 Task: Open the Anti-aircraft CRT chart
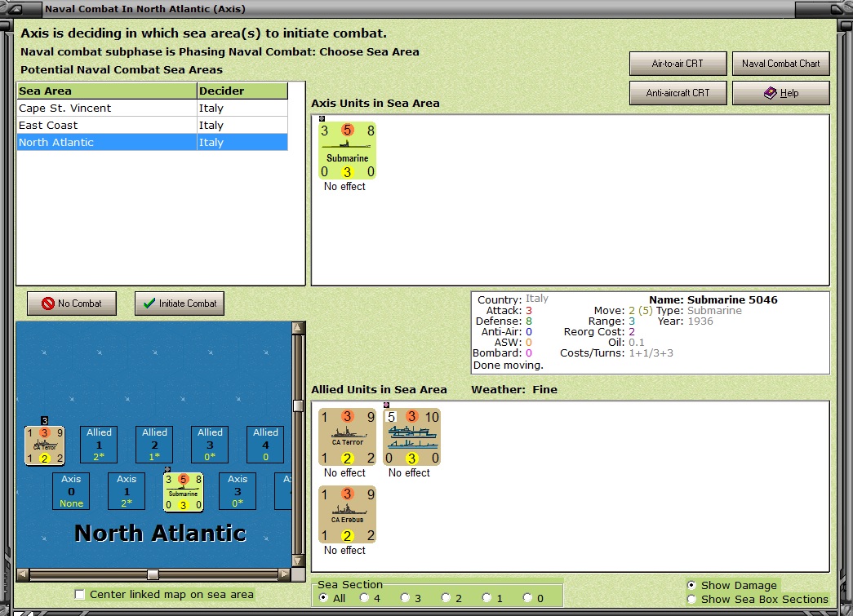click(x=678, y=93)
